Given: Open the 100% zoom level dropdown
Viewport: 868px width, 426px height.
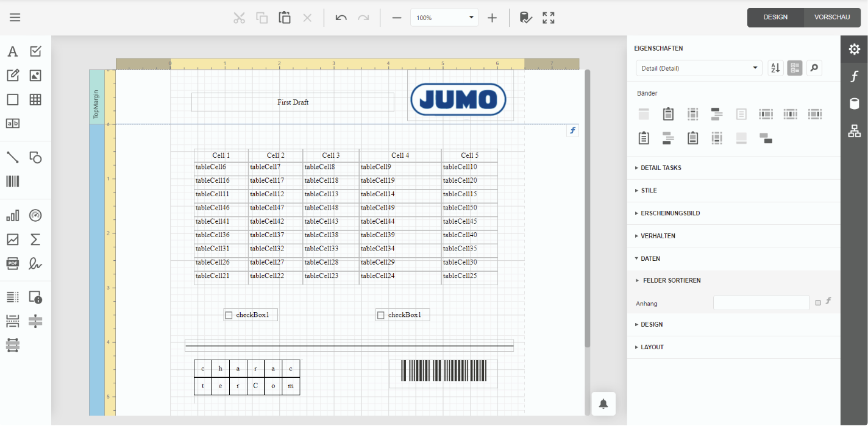Looking at the screenshot, I should click(444, 18).
